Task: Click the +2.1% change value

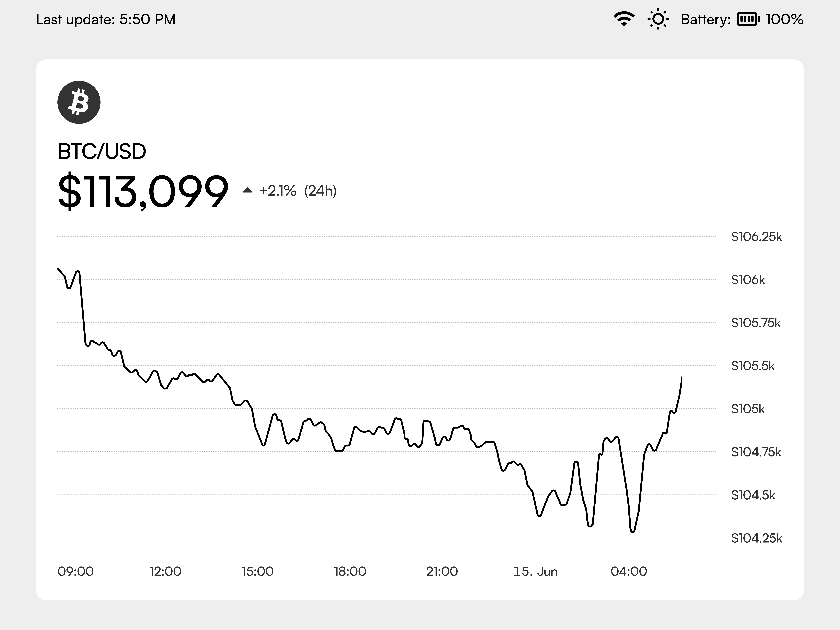Action: [278, 191]
